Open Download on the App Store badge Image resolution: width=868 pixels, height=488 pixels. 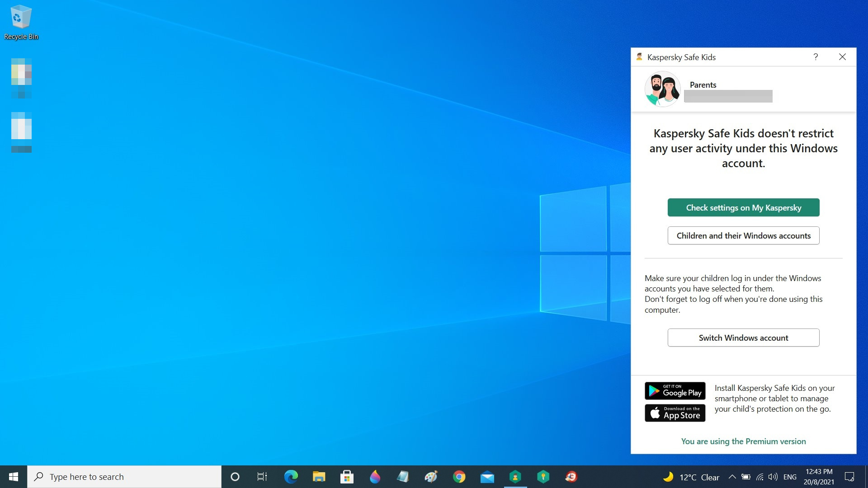coord(675,413)
